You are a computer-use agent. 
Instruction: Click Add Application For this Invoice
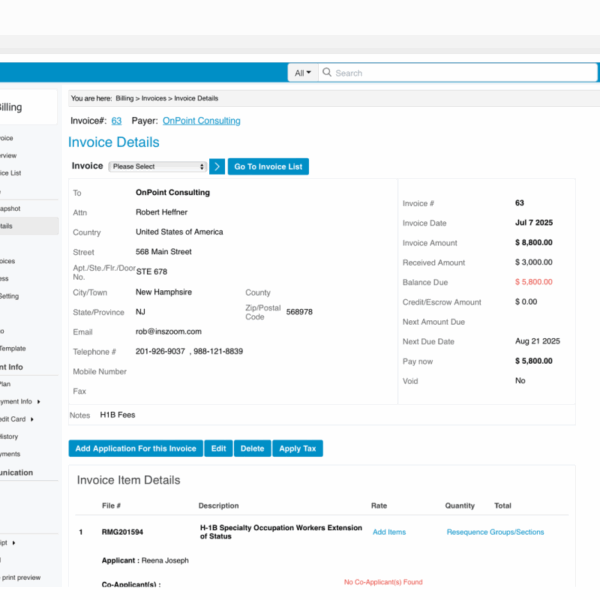click(x=135, y=449)
